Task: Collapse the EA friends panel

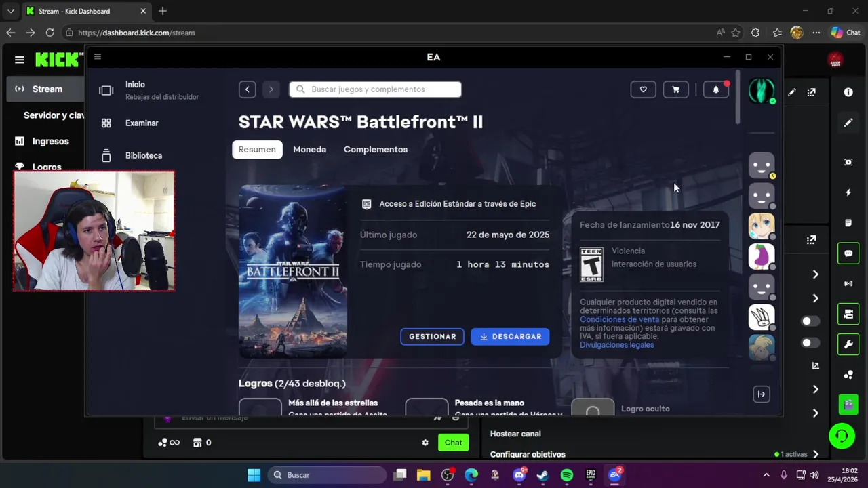Action: pos(761,394)
